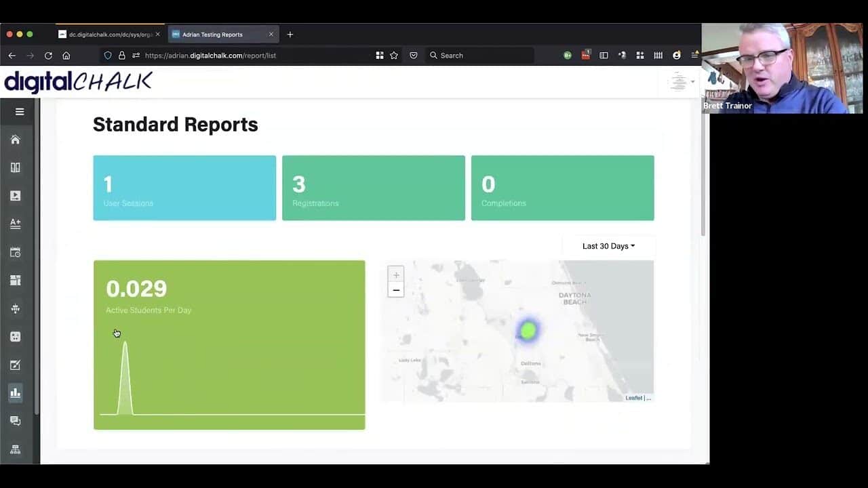Click the grid QR icon in address bar
This screenshot has width=868, height=488.
click(x=380, y=56)
